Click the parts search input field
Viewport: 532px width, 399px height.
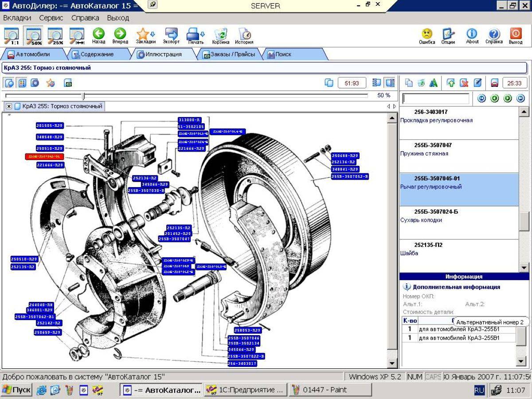tap(435, 98)
